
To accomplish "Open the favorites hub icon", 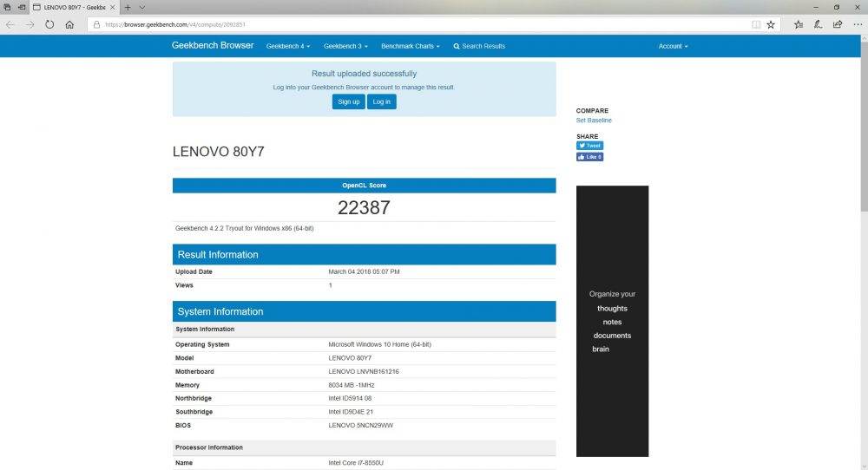I will (x=799, y=24).
